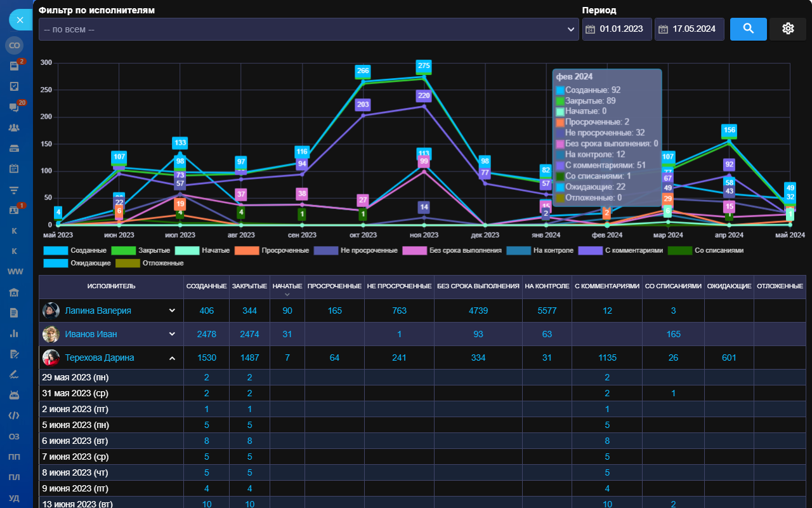Open chat messages icon in sidebar
This screenshot has height=508, width=812.
pos(14,107)
